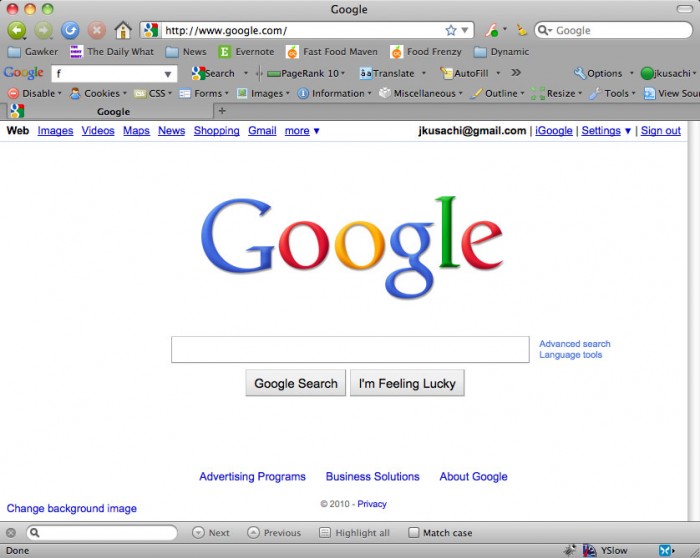This screenshot has width=700, height=558.
Task: Click the AutoFill toolbar button
Action: pyautogui.click(x=464, y=73)
